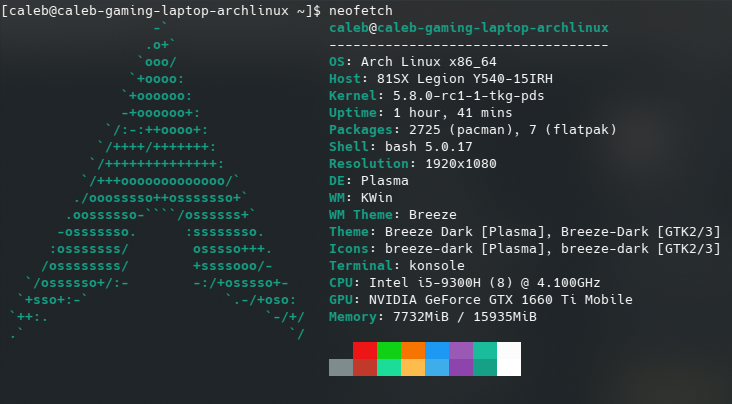
Task: Click the shell value 'bash 5.0.17'
Action: (x=429, y=147)
